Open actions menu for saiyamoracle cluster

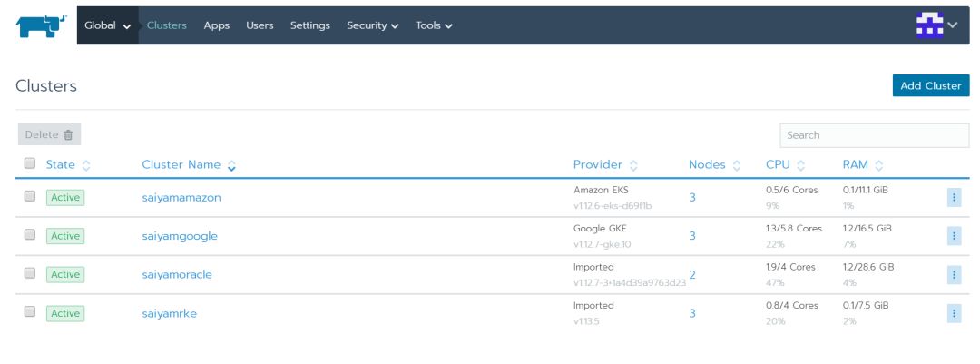[x=954, y=274]
